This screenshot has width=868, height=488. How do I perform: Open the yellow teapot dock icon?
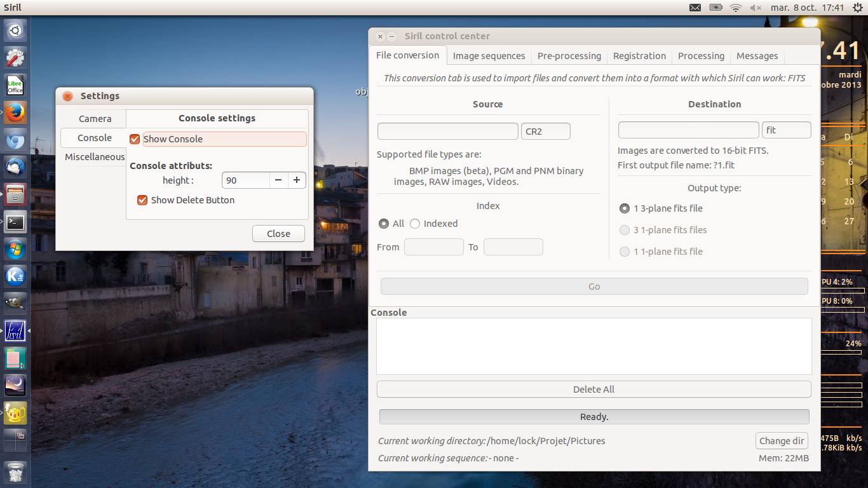15,413
